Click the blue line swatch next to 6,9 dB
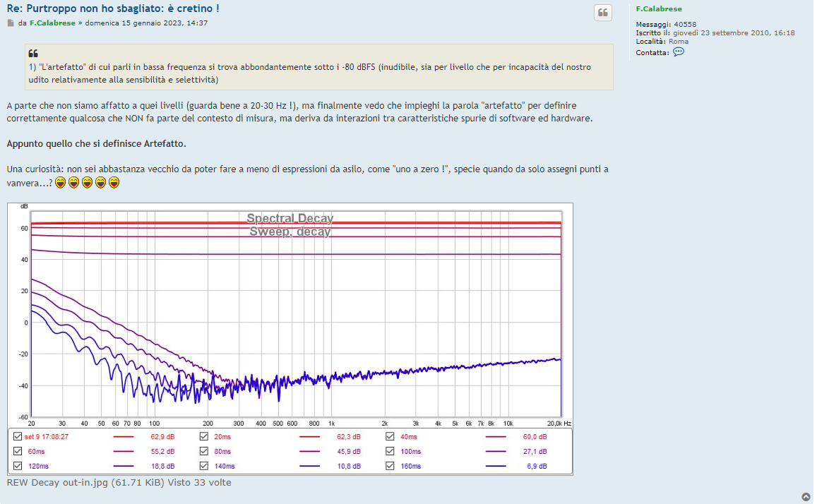 [496, 466]
